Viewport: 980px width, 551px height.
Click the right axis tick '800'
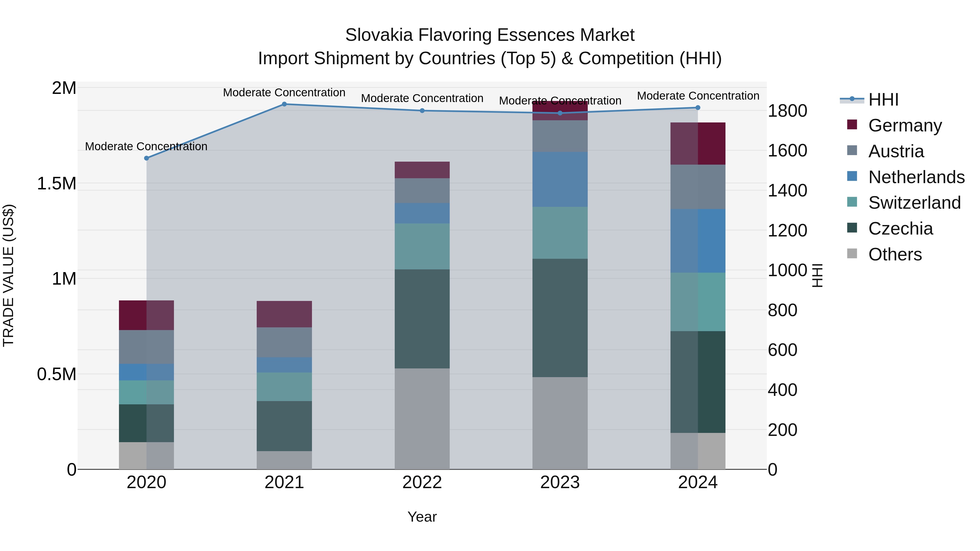(783, 310)
